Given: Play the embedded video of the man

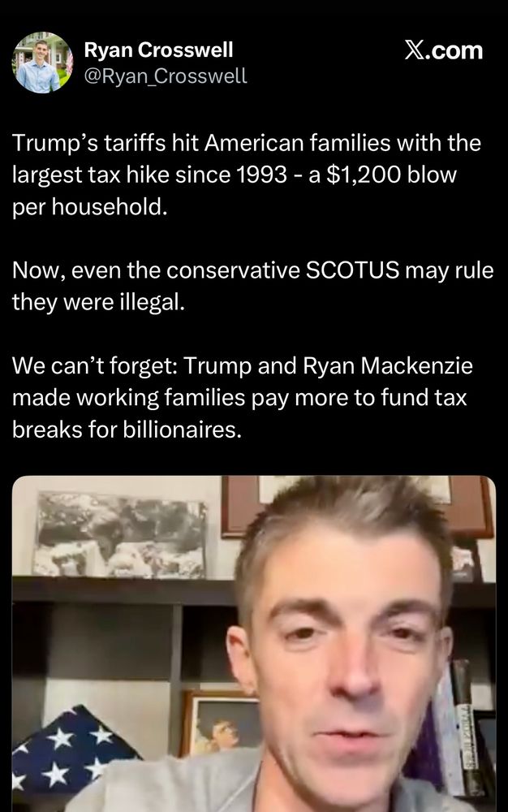Looking at the screenshot, I should tap(253, 643).
